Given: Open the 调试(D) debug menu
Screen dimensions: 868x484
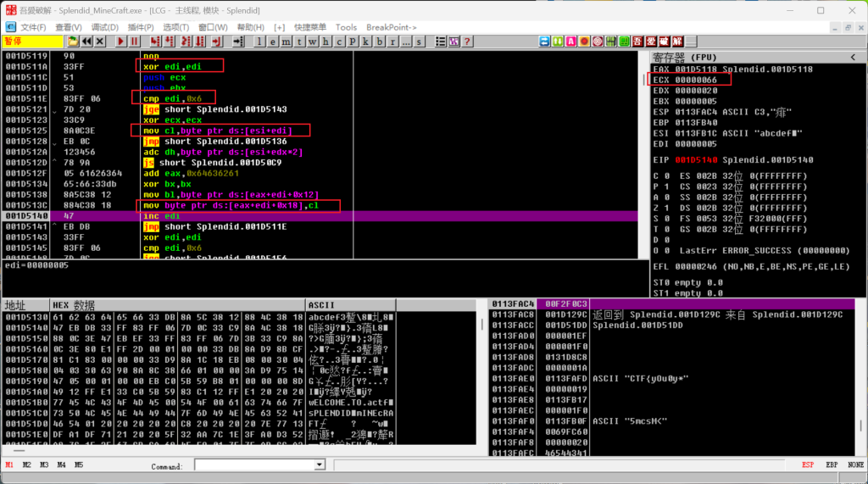Looking at the screenshot, I should pos(103,27).
